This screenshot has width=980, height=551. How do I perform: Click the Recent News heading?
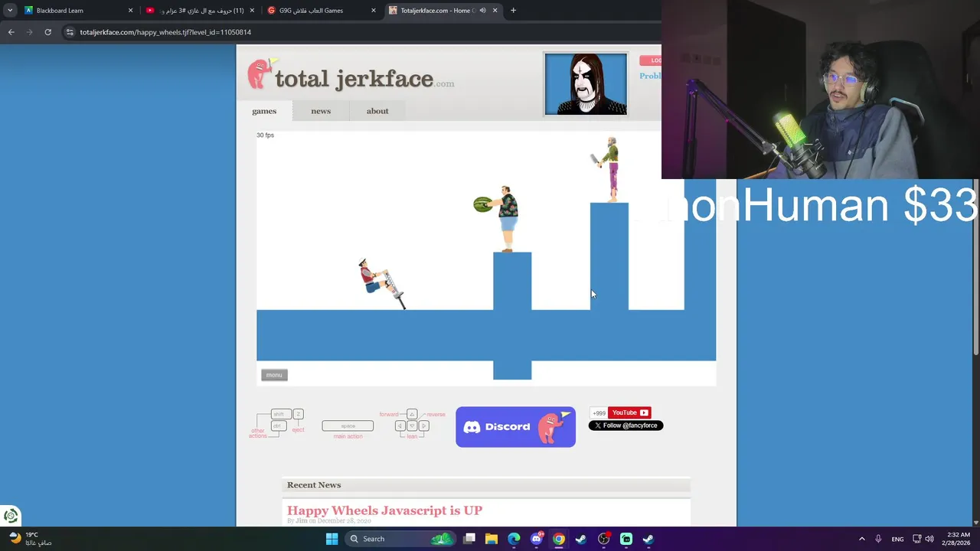click(314, 485)
